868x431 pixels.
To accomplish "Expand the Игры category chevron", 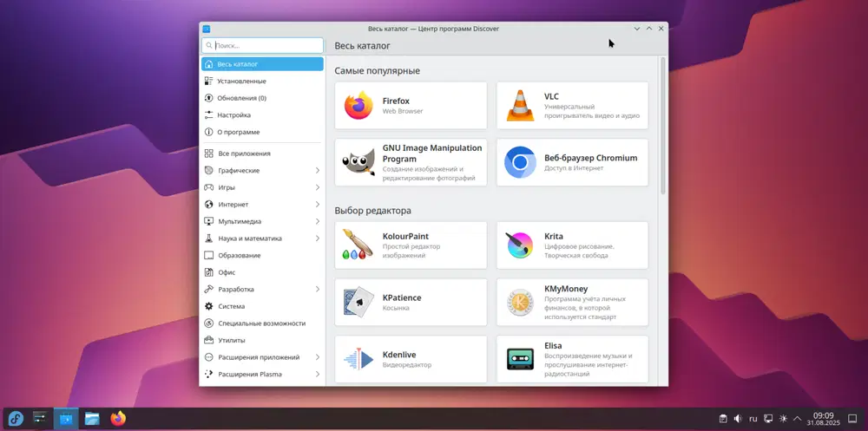I will (x=318, y=187).
